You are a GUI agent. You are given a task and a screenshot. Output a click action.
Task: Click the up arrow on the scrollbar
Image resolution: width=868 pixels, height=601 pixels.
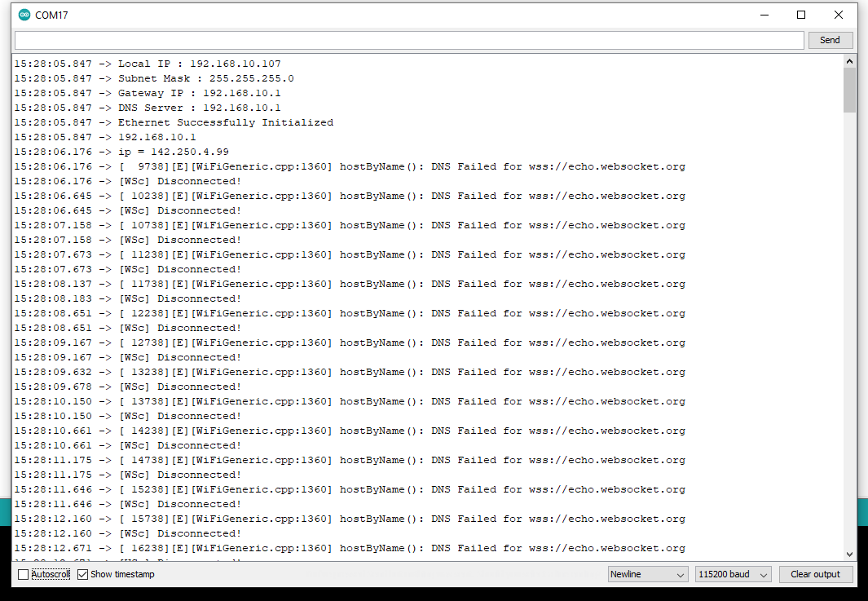coord(850,60)
